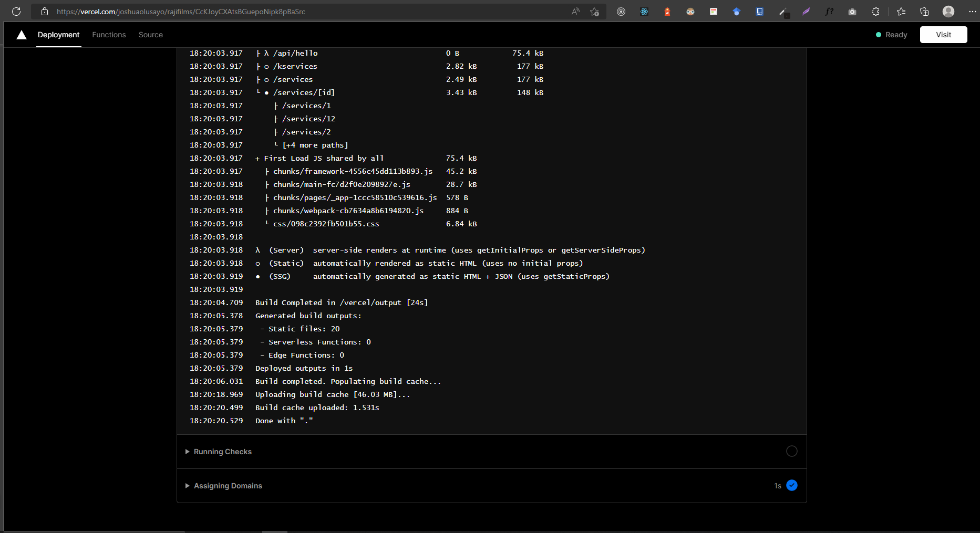Open the Collections icon

click(924, 11)
